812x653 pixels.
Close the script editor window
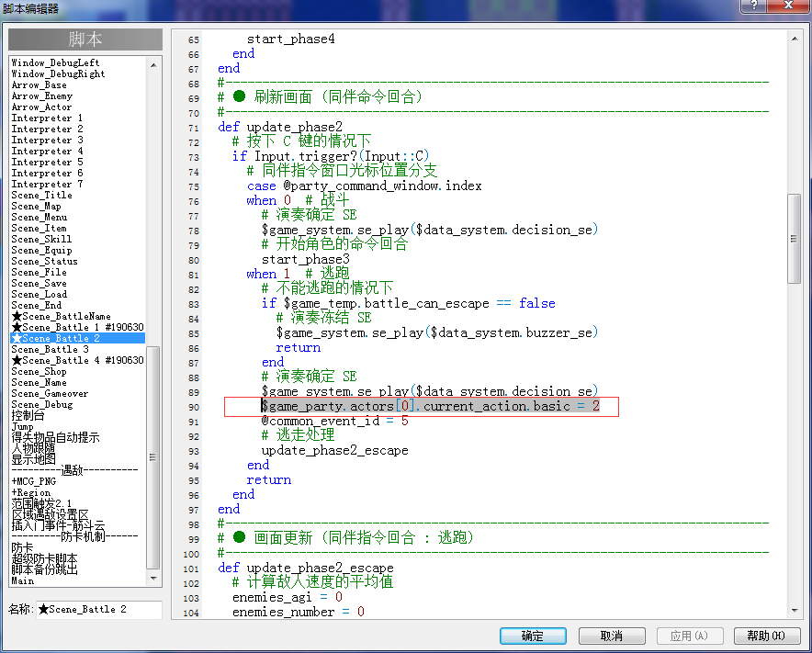pos(788,6)
